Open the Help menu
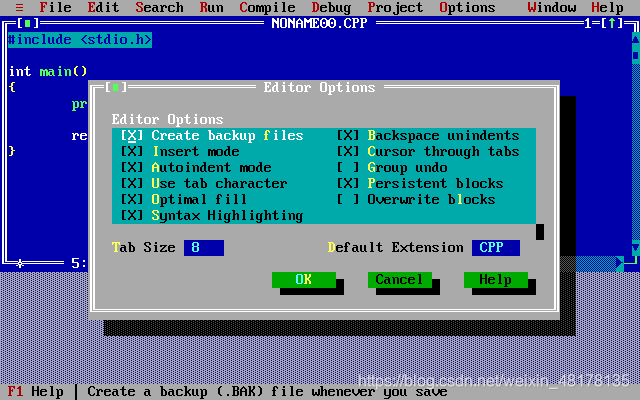The width and height of the screenshot is (640, 400). pos(608,7)
